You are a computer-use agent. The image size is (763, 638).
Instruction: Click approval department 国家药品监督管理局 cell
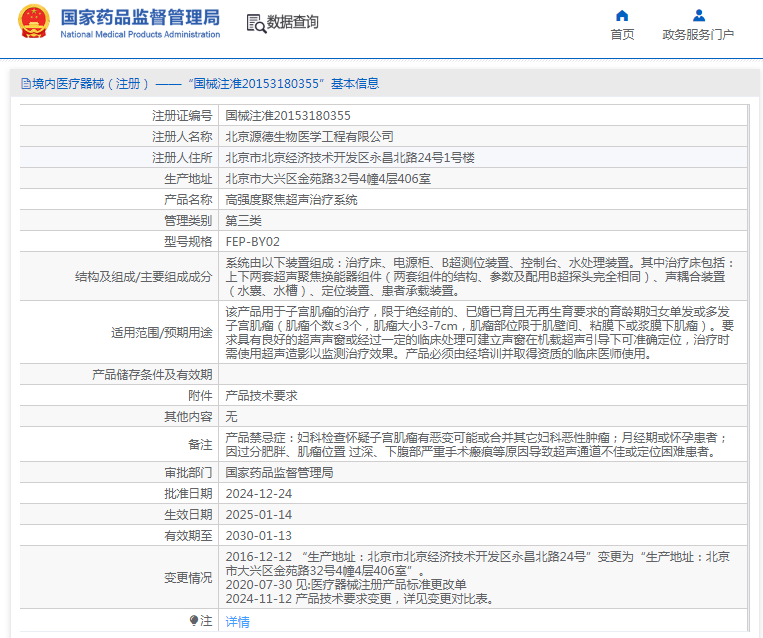point(279,473)
